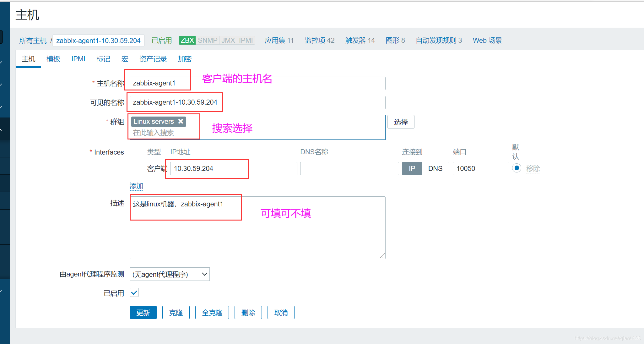
Task: Click the group search input field
Action: [257, 133]
